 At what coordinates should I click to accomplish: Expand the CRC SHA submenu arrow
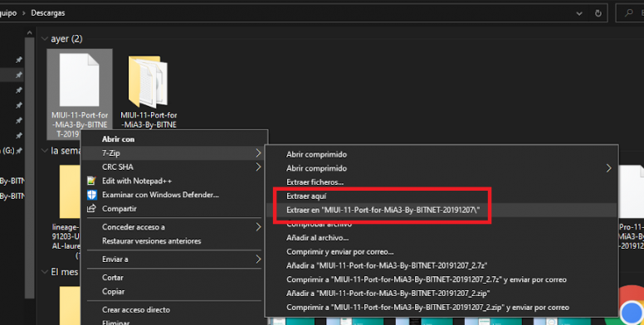pyautogui.click(x=258, y=167)
